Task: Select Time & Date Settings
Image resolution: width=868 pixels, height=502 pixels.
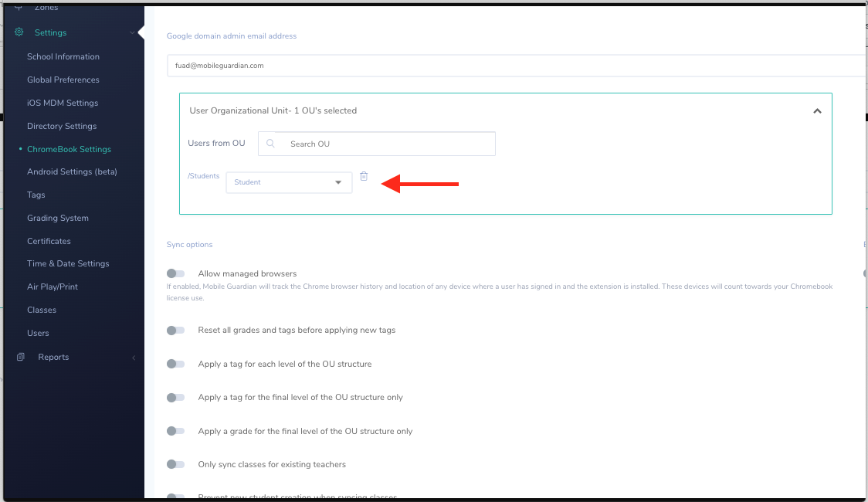Action: 68,263
